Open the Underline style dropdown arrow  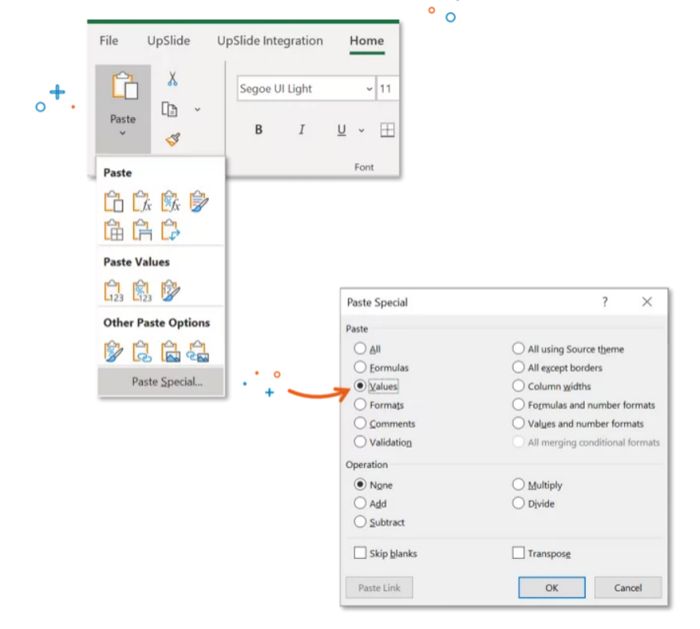[x=361, y=130]
